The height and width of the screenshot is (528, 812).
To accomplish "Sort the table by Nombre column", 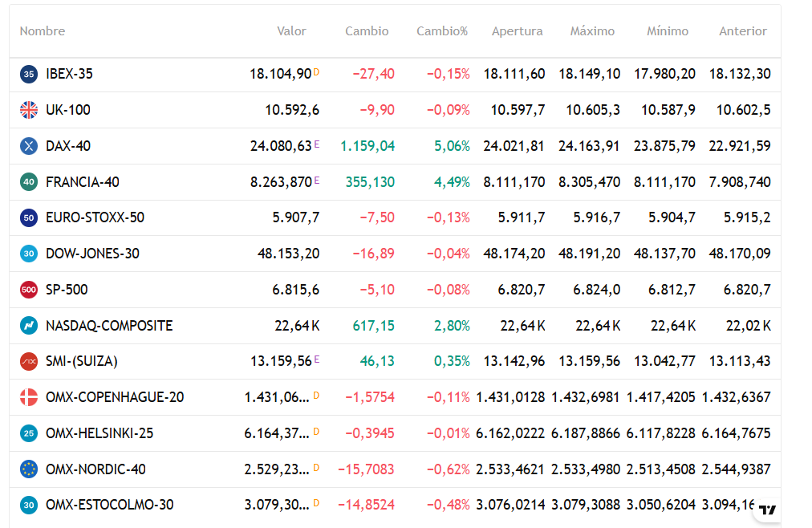I will click(x=43, y=31).
